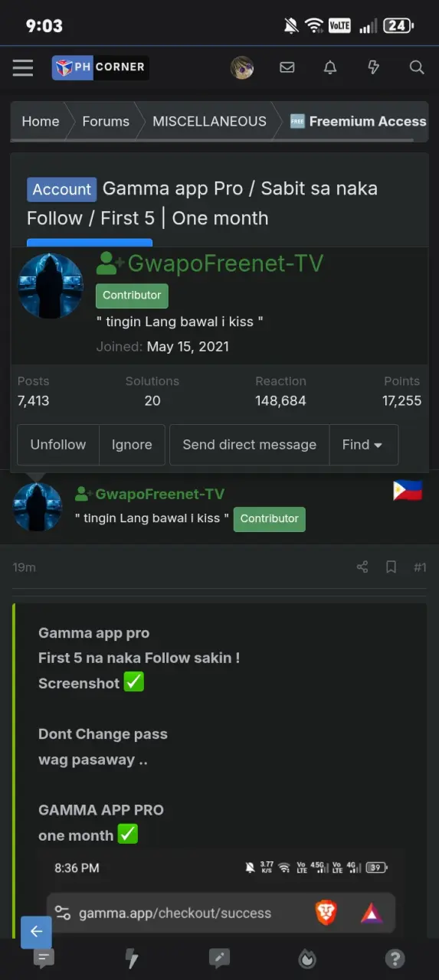Select the MISCELLANEOUS breadcrumb
Viewport: 439px width, 980px height.
[209, 122]
